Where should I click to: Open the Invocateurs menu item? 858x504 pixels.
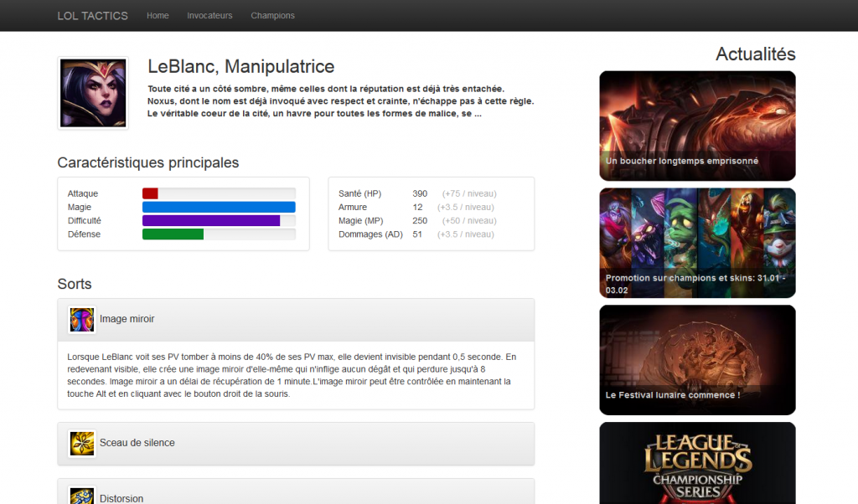[209, 15]
